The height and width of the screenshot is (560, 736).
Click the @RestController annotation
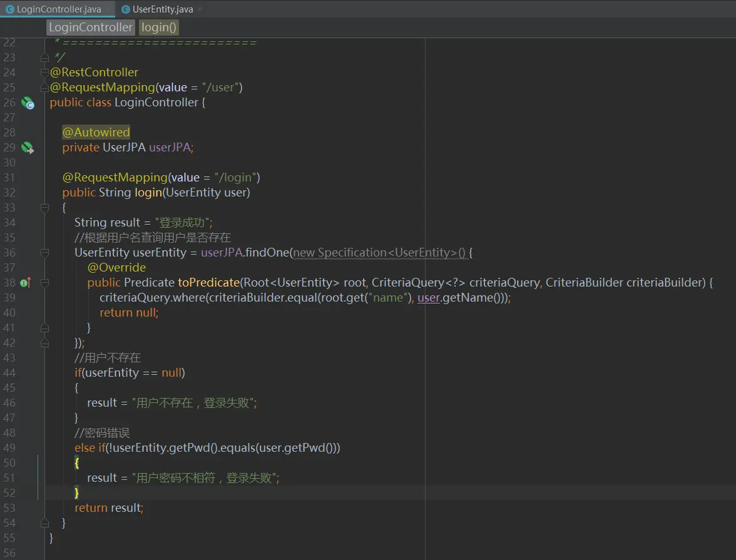click(94, 73)
